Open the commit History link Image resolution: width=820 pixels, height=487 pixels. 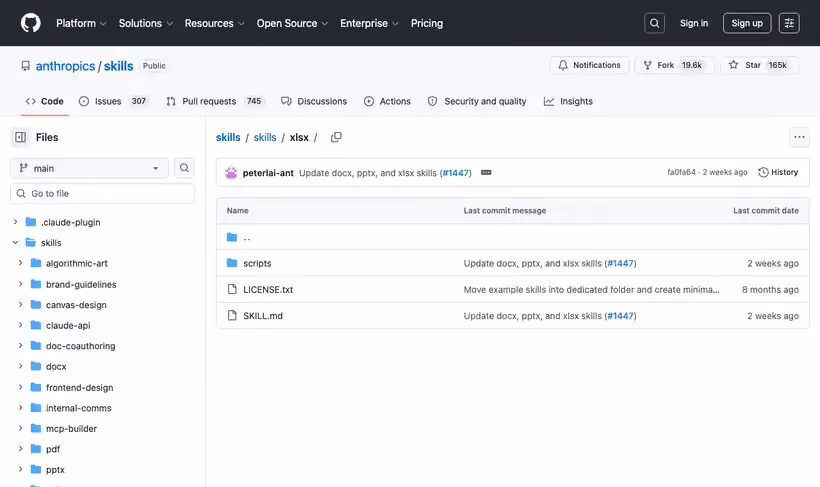(x=778, y=172)
